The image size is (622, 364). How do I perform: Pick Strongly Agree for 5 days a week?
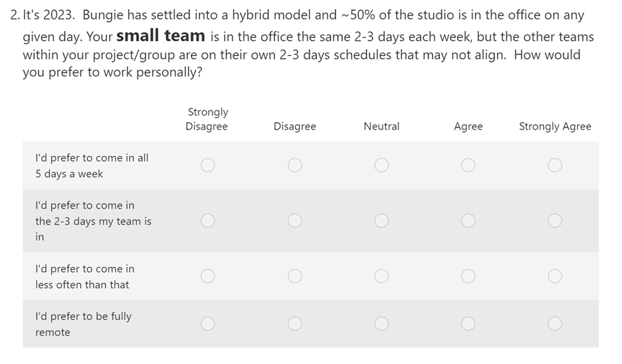[555, 165]
